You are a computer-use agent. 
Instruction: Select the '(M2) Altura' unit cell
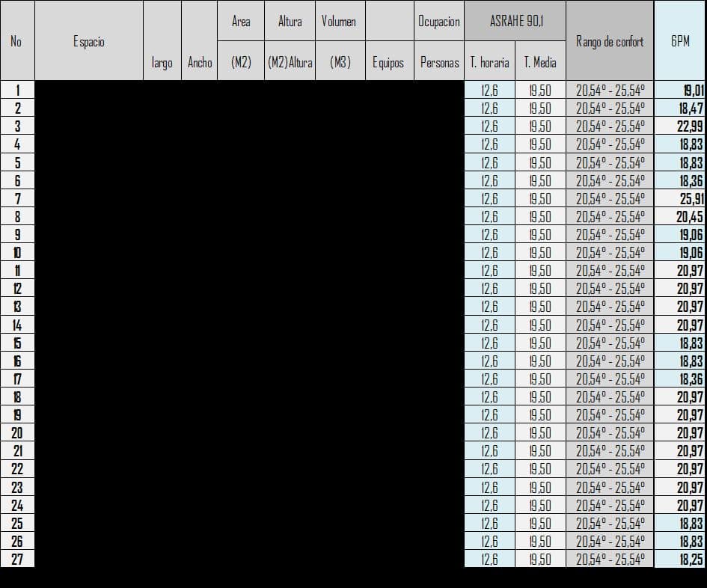click(x=290, y=61)
